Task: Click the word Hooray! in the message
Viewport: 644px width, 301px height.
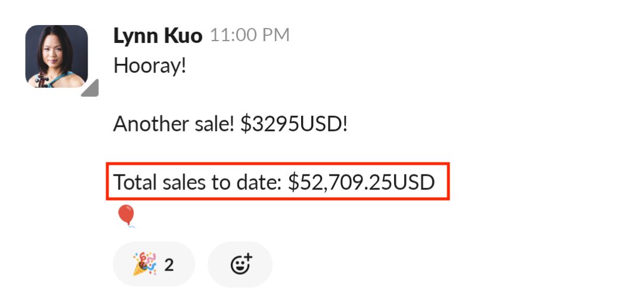Action: pyautogui.click(x=150, y=66)
